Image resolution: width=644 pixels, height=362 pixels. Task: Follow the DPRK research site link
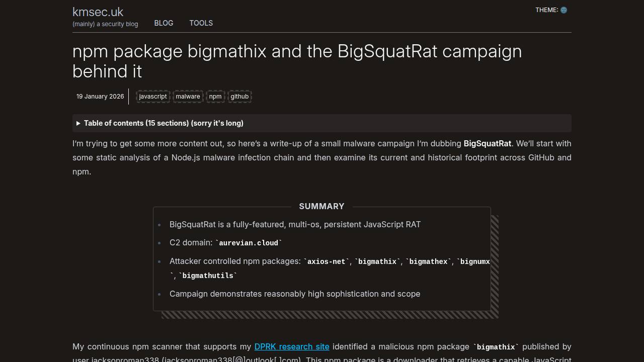pyautogui.click(x=292, y=346)
